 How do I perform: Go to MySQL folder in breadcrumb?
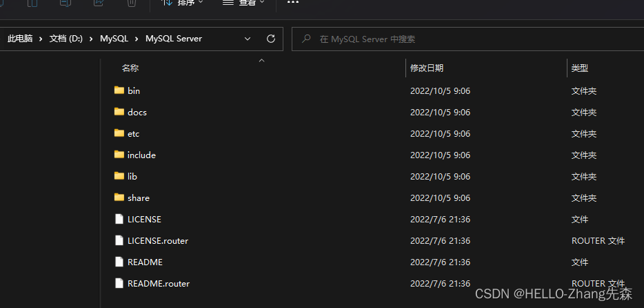114,39
